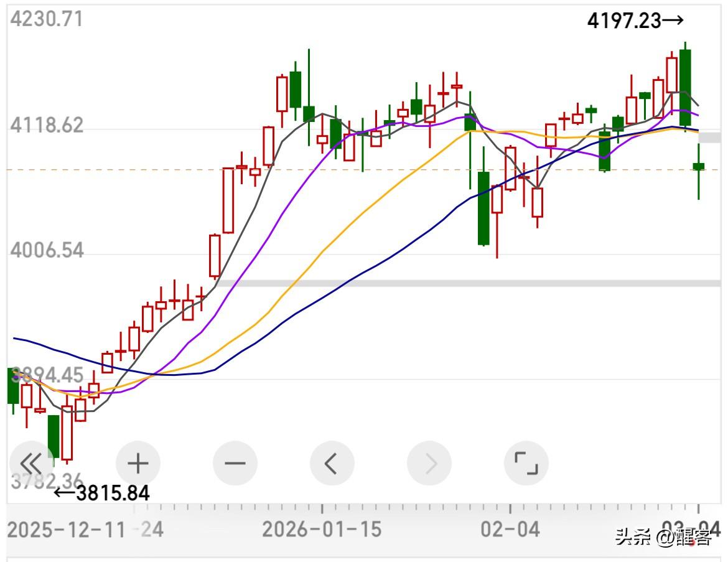Move chart forward with right chevron button
728x562 pixels.
(429, 463)
